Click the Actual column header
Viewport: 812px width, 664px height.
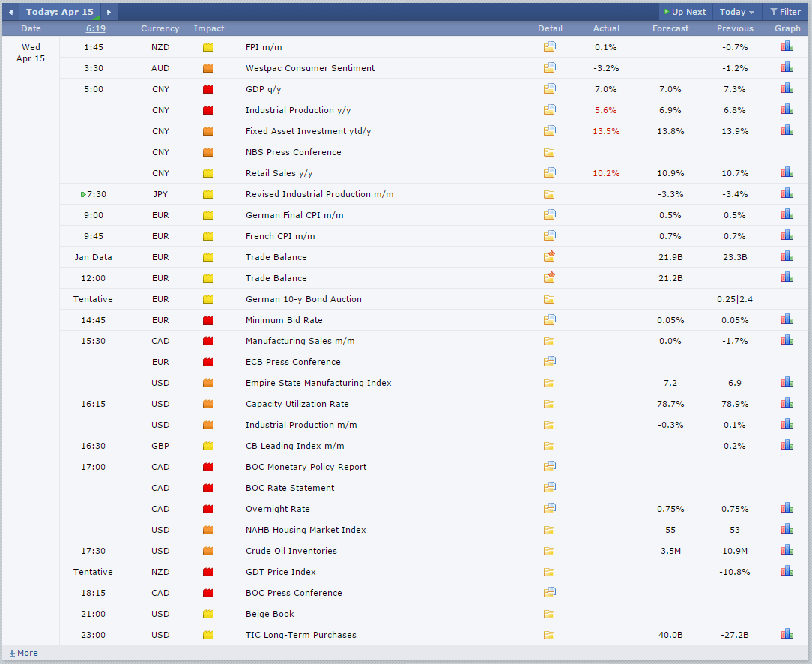tap(606, 28)
